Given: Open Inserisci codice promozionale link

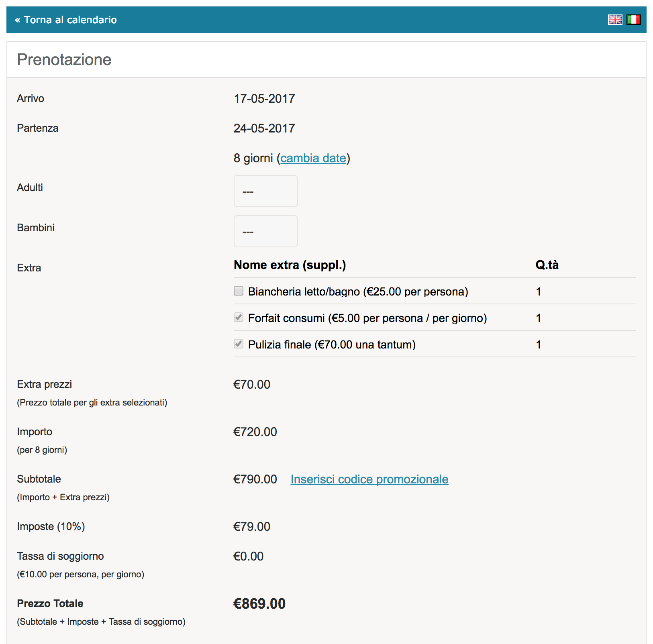Looking at the screenshot, I should 369,479.
